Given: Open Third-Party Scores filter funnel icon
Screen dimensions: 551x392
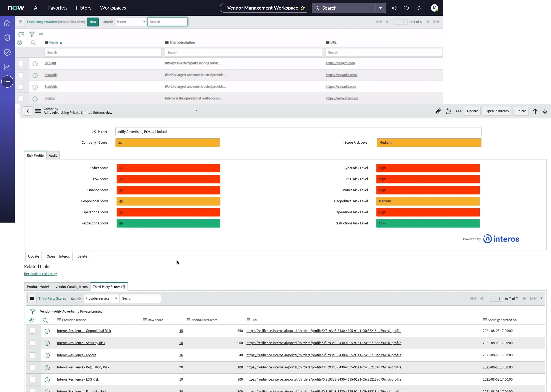Looking at the screenshot, I should (x=33, y=311).
